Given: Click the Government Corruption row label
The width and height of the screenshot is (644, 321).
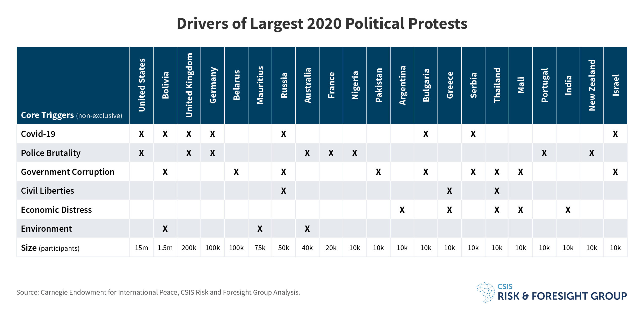Looking at the screenshot, I should (67, 172).
